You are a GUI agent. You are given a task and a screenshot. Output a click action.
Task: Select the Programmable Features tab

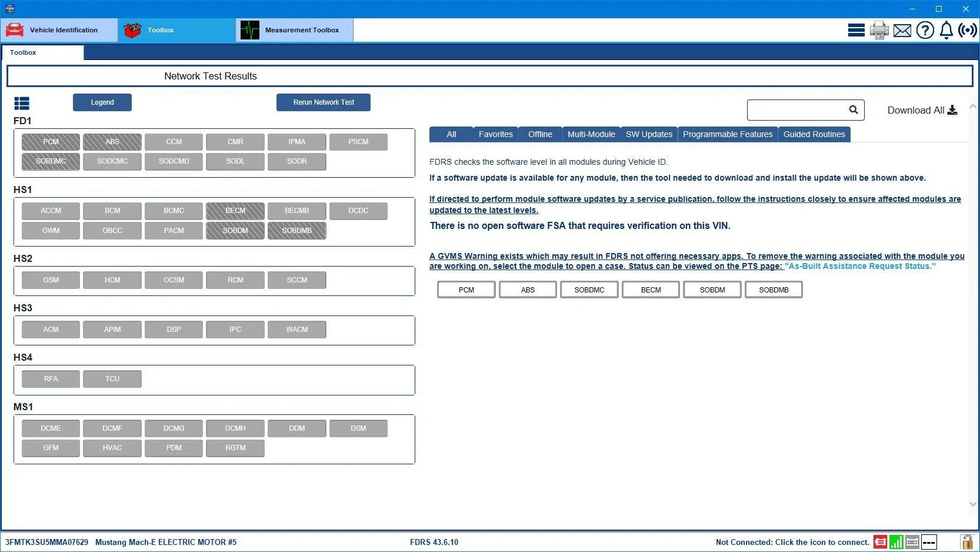(728, 134)
